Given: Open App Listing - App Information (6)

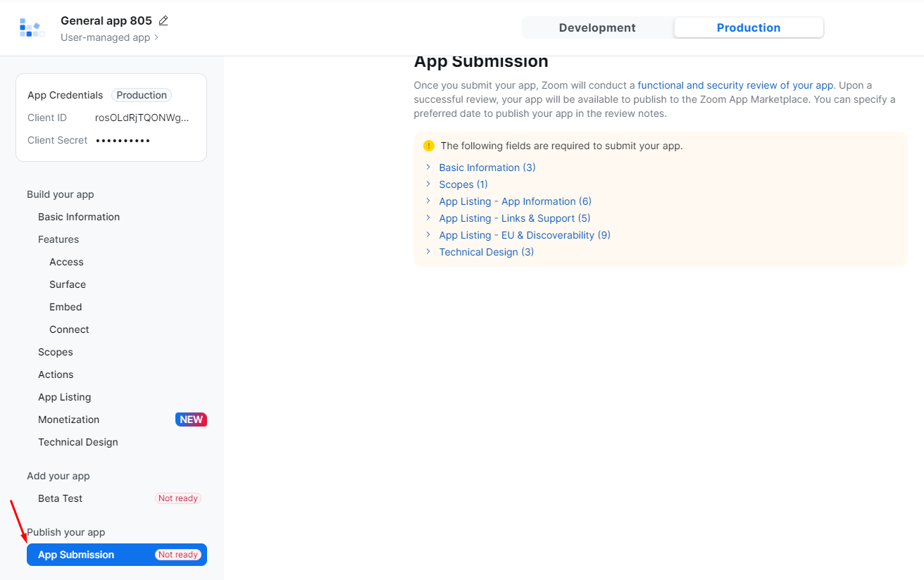Looking at the screenshot, I should (516, 201).
